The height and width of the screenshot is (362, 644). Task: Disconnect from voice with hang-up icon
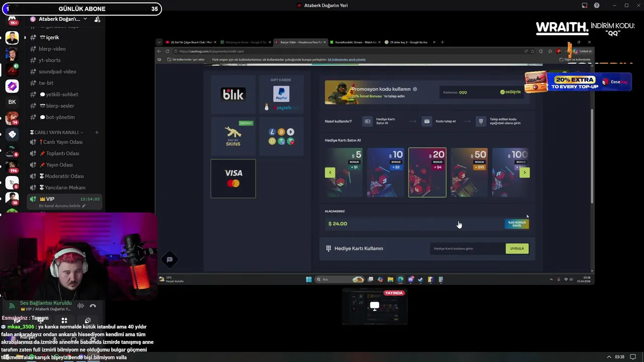click(93, 306)
